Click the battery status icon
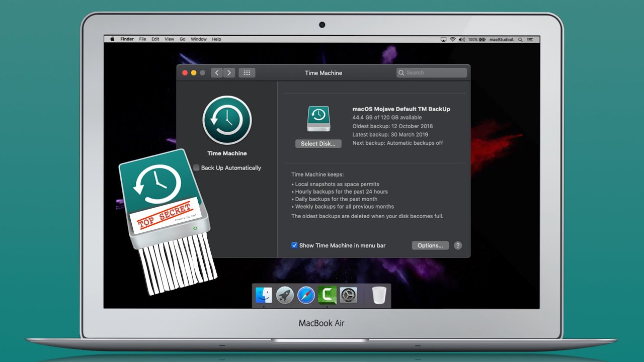Screen dimensions: 644x362 coord(482,39)
